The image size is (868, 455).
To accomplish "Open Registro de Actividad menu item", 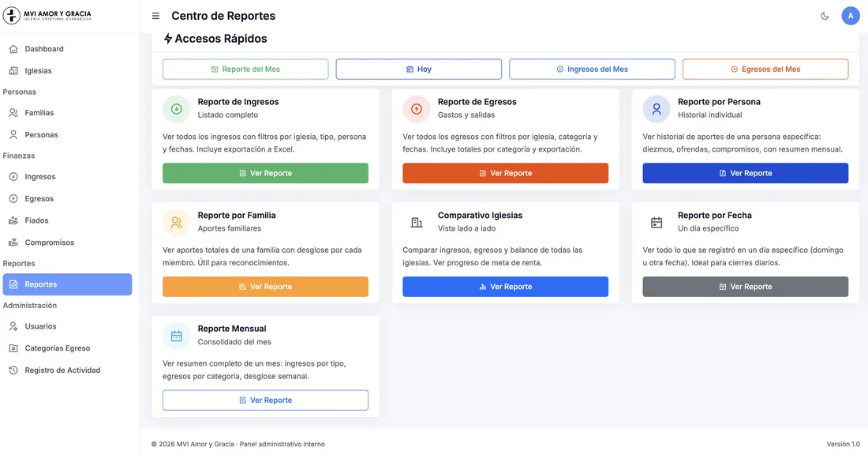I will [68, 370].
